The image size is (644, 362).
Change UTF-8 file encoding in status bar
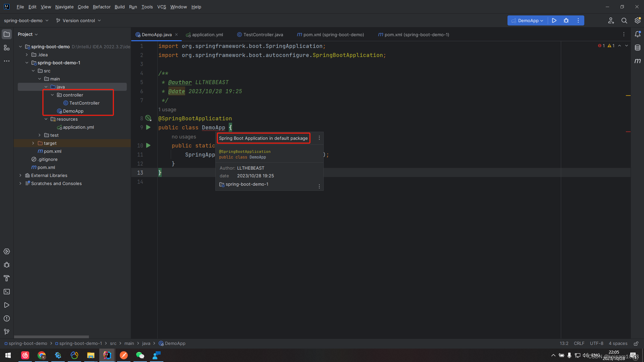(597, 344)
